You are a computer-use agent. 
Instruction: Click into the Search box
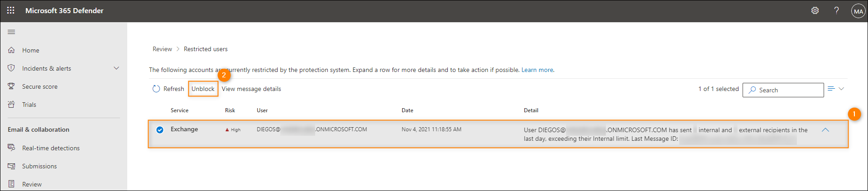tap(783, 90)
